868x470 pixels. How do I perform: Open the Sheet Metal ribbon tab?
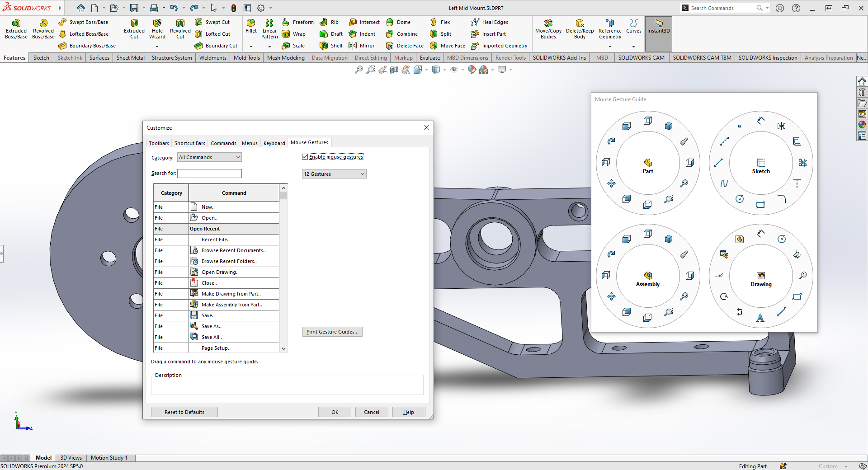tap(131, 58)
